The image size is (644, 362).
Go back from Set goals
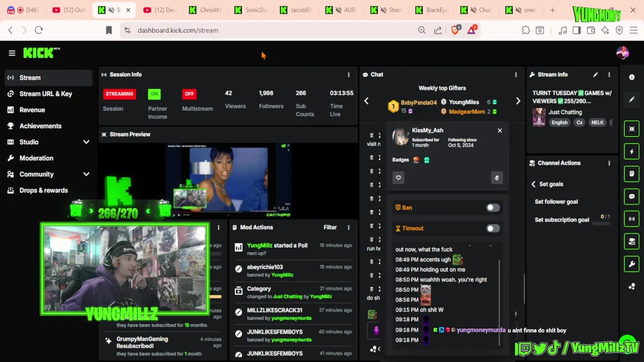[533, 184]
